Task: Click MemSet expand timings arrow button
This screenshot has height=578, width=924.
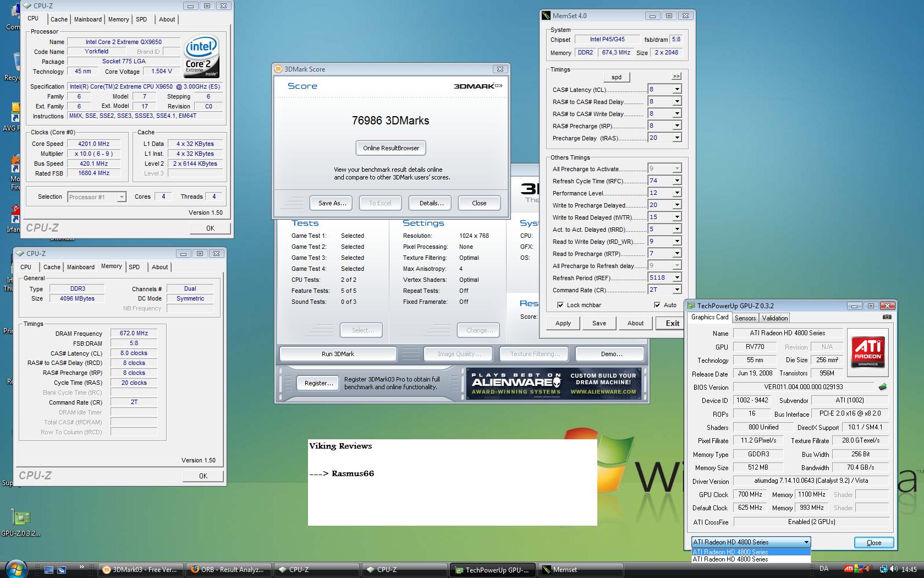Action: pyautogui.click(x=676, y=77)
